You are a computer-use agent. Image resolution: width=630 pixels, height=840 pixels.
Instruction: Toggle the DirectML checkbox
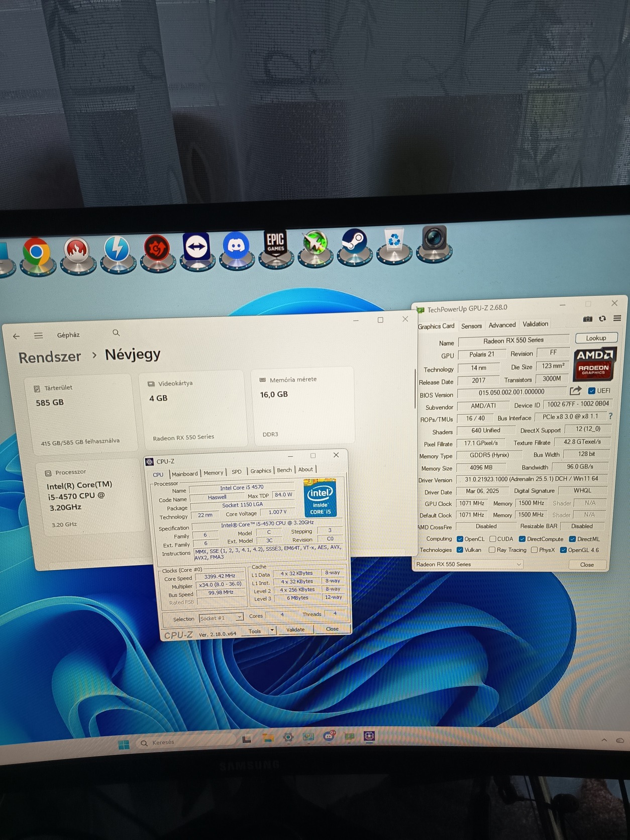pos(572,539)
